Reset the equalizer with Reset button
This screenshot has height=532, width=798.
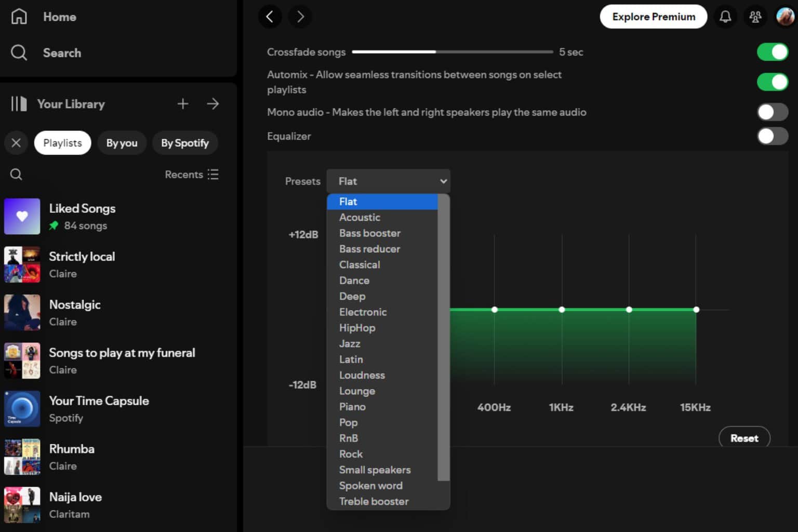click(x=744, y=438)
